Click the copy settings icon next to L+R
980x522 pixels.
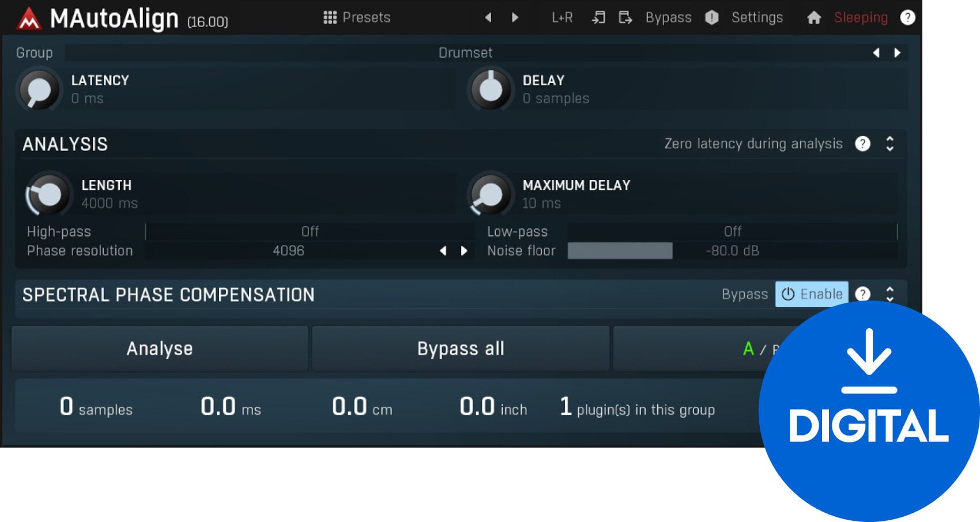(x=598, y=18)
